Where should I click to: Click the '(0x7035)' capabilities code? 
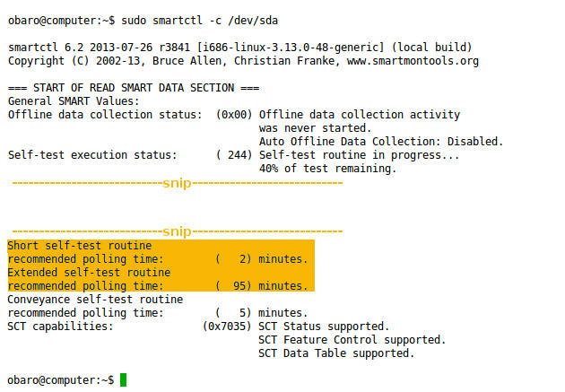(x=228, y=327)
